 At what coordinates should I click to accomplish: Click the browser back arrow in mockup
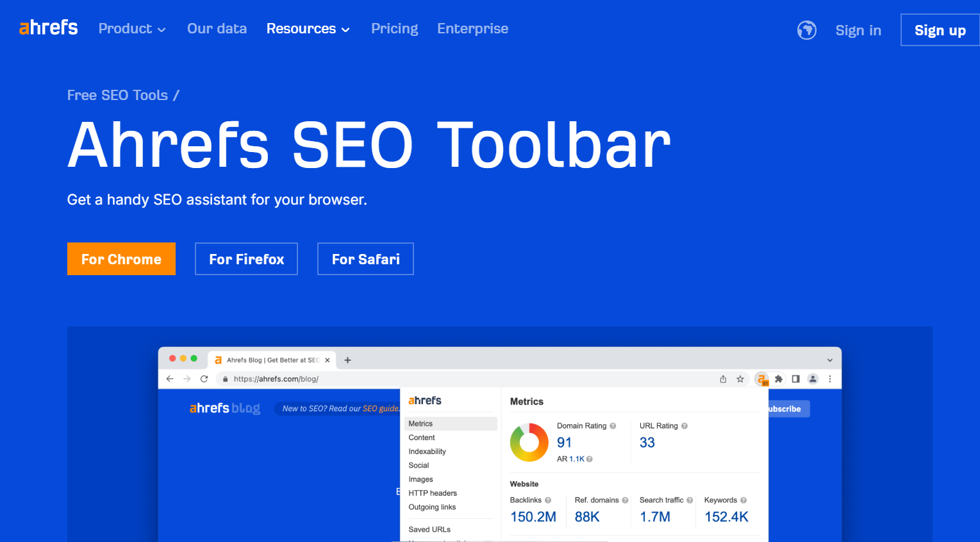pyautogui.click(x=170, y=379)
